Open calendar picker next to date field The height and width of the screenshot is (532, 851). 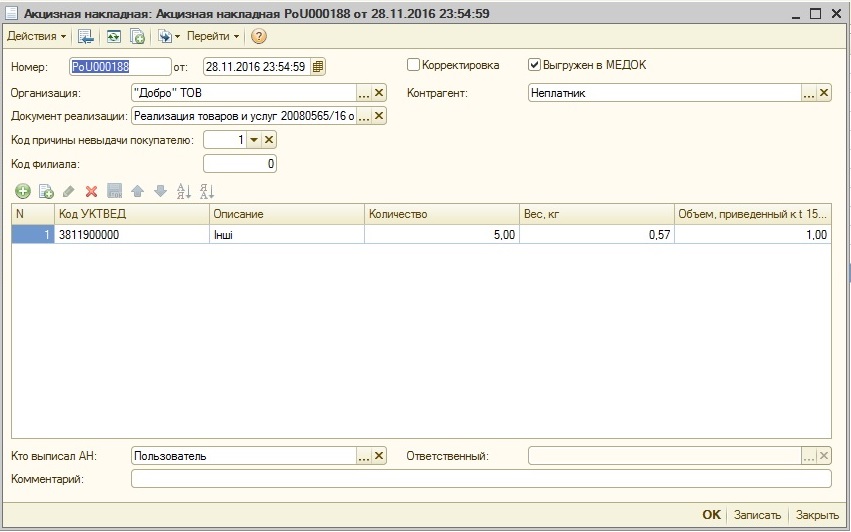pyautogui.click(x=318, y=67)
